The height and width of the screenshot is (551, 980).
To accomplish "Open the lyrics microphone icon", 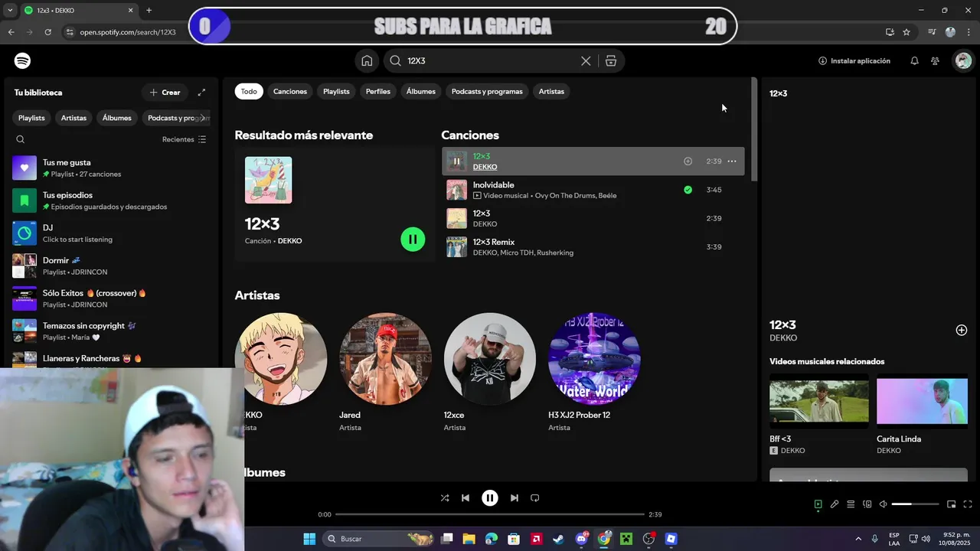I will [835, 504].
